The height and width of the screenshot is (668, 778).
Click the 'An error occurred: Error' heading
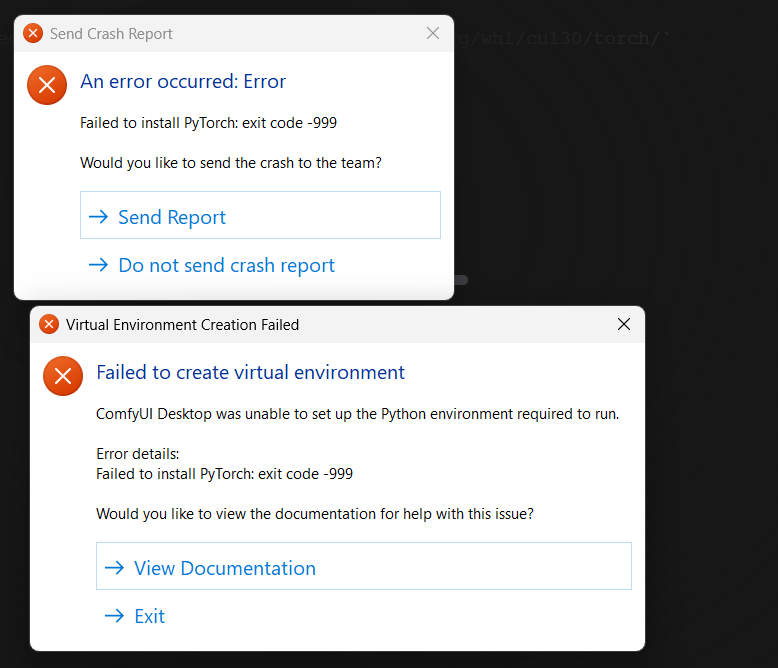click(183, 82)
